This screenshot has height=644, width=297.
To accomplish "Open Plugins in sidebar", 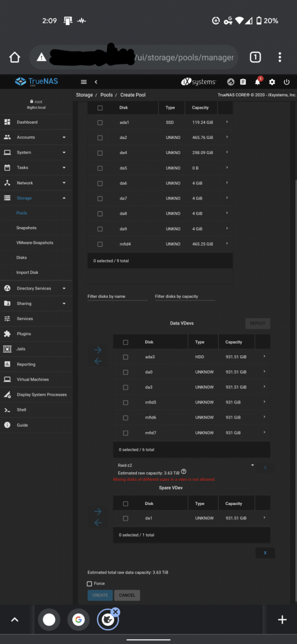I will [36, 334].
